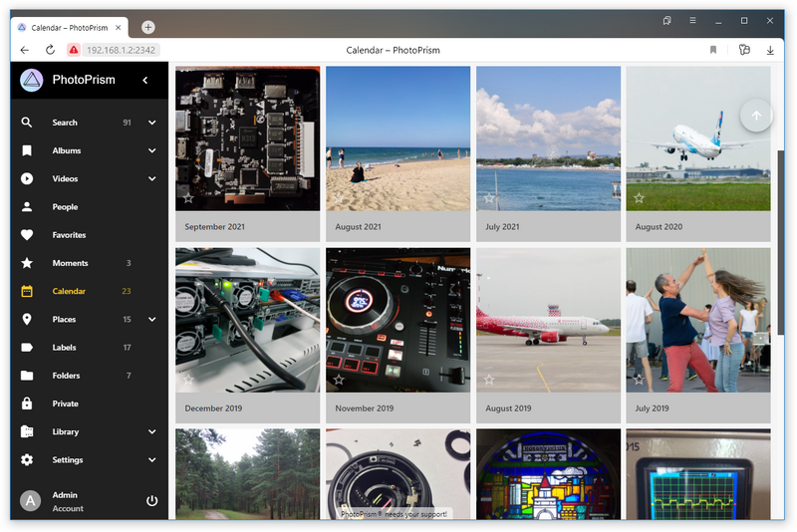Favorite the November 2019 album star
Viewport: 797px width, 532px height.
pyautogui.click(x=339, y=380)
